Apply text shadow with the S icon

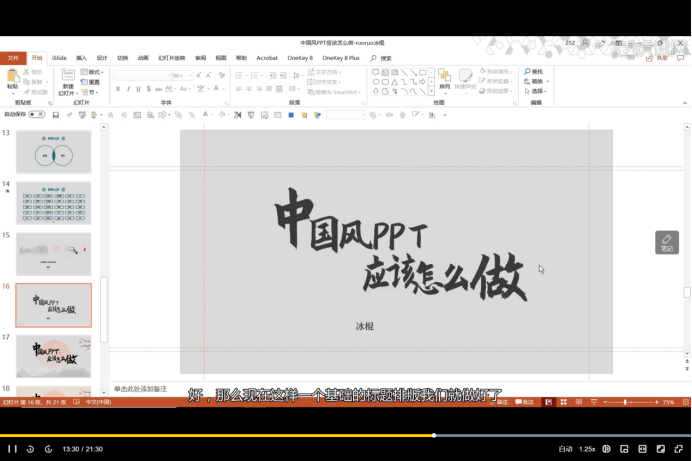(x=148, y=89)
